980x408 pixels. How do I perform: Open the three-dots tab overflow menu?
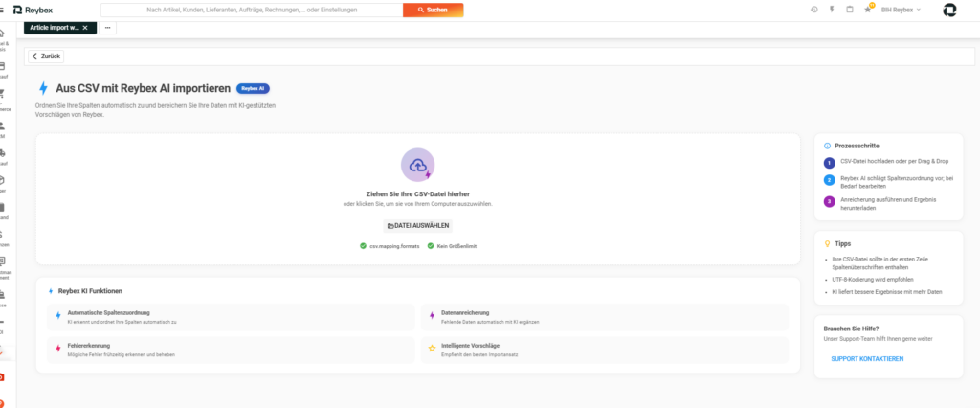point(107,28)
